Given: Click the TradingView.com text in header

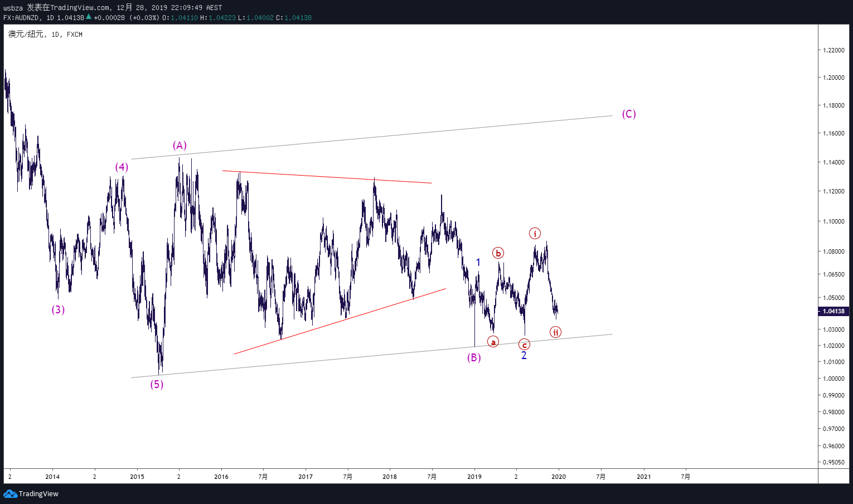Looking at the screenshot, I should (x=80, y=7).
